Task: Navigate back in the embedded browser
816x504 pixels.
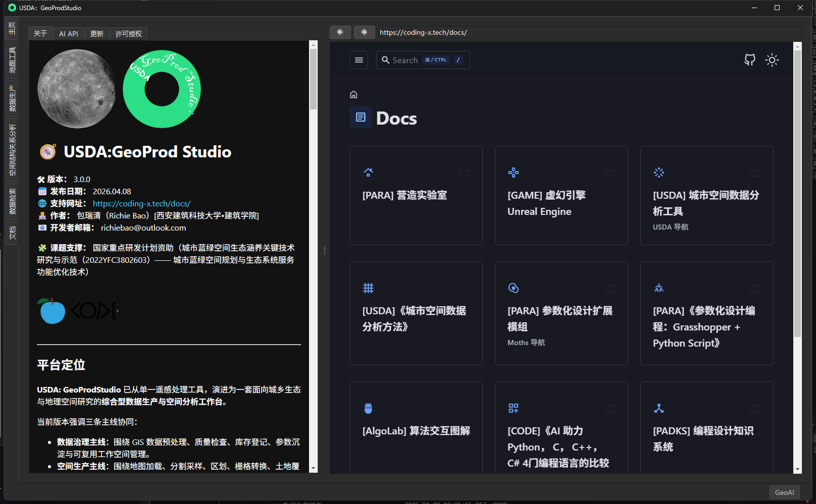Action: [340, 32]
